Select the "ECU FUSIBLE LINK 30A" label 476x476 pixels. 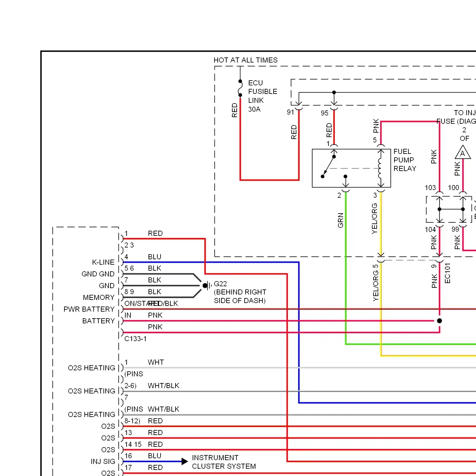[263, 96]
